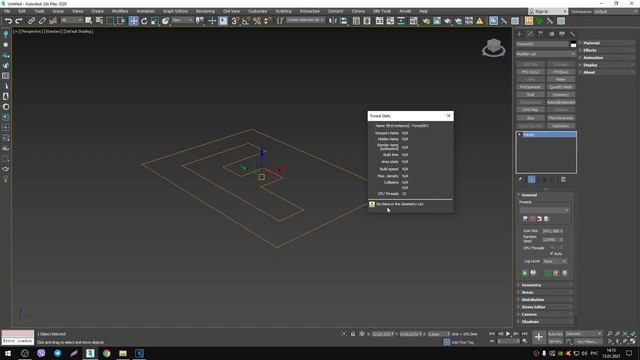
Task: Expand the Shadows rollout
Action: pos(545,322)
